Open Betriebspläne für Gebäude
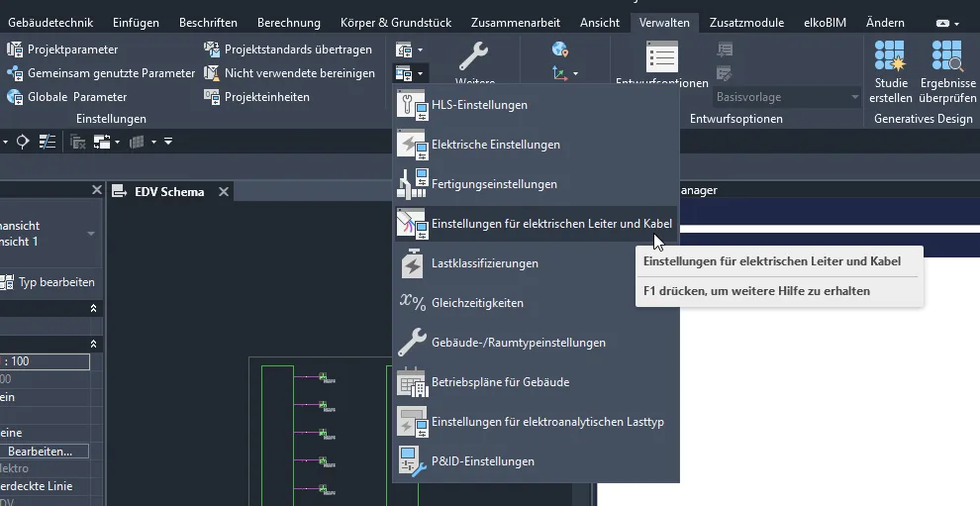 point(536,382)
